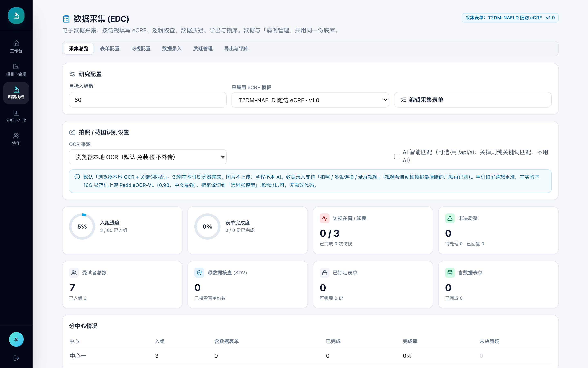Image resolution: width=588 pixels, height=368 pixels.
Task: Click the 完成率 column header
Action: (x=410, y=341)
